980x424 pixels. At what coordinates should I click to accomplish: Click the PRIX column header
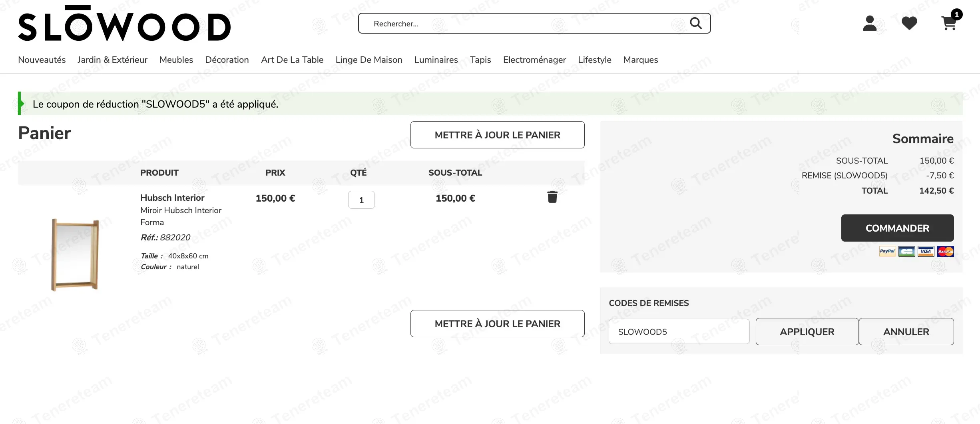click(x=275, y=173)
